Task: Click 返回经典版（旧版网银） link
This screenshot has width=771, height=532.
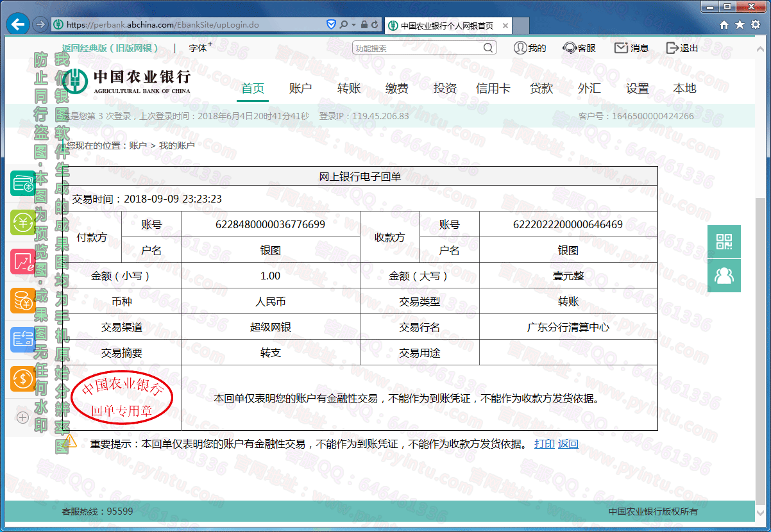Action: tap(110, 48)
